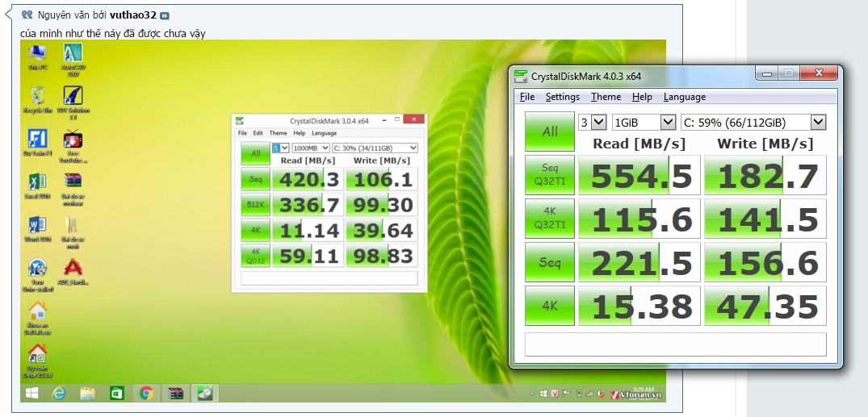Screen dimensions: 868x417
Task: Open This PC desktop icon
Action: pyautogui.click(x=38, y=56)
